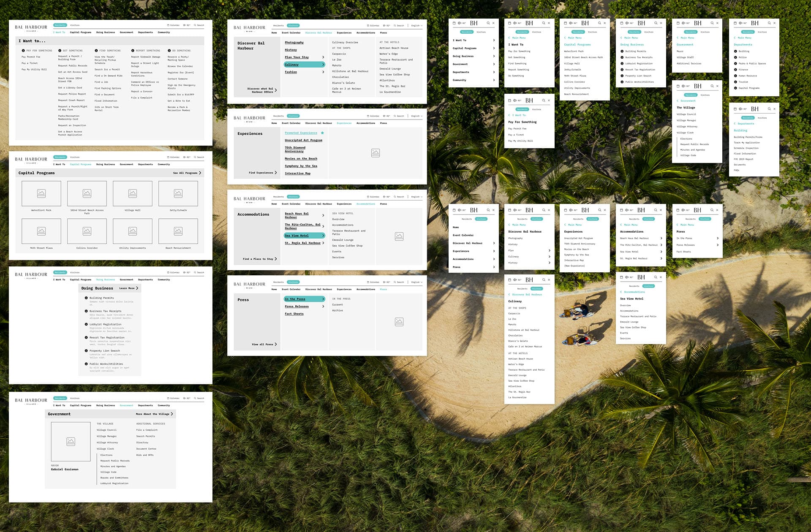This screenshot has width=811, height=532.
Task: Click star icon beside Promoted Experience
Action: pyautogui.click(x=322, y=133)
